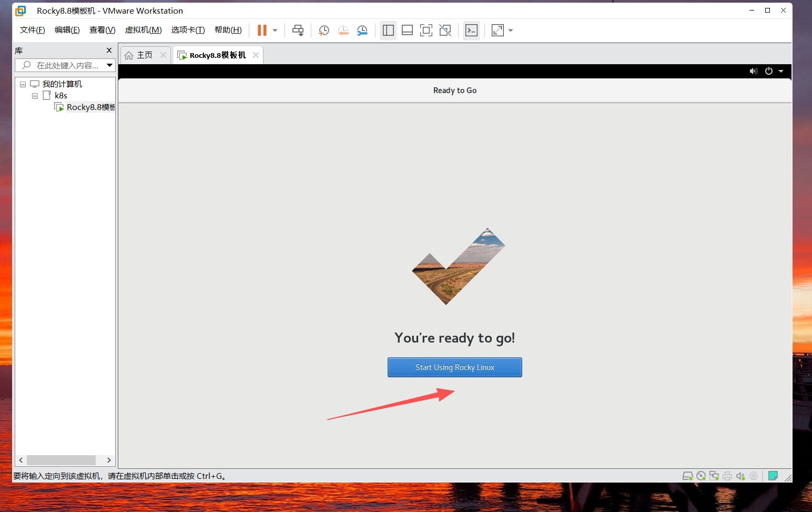This screenshot has width=812, height=512.
Task: Switch to Unity mode
Action: (445, 31)
